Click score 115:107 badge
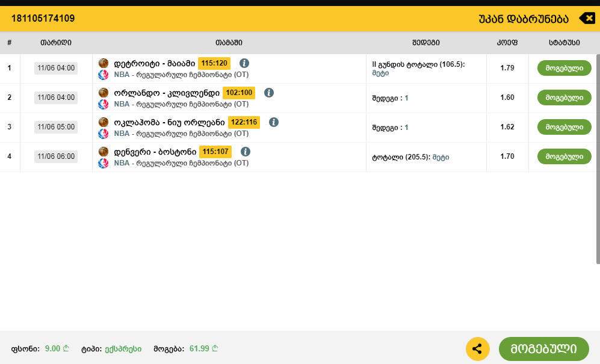 click(x=215, y=152)
